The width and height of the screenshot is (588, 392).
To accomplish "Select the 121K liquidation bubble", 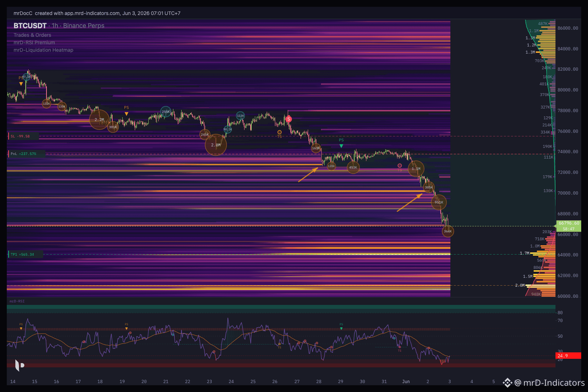I will (x=331, y=166).
